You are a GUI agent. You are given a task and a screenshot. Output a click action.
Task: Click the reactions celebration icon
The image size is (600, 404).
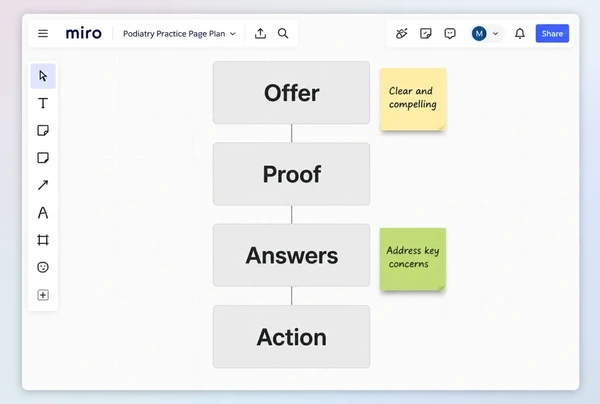click(401, 34)
